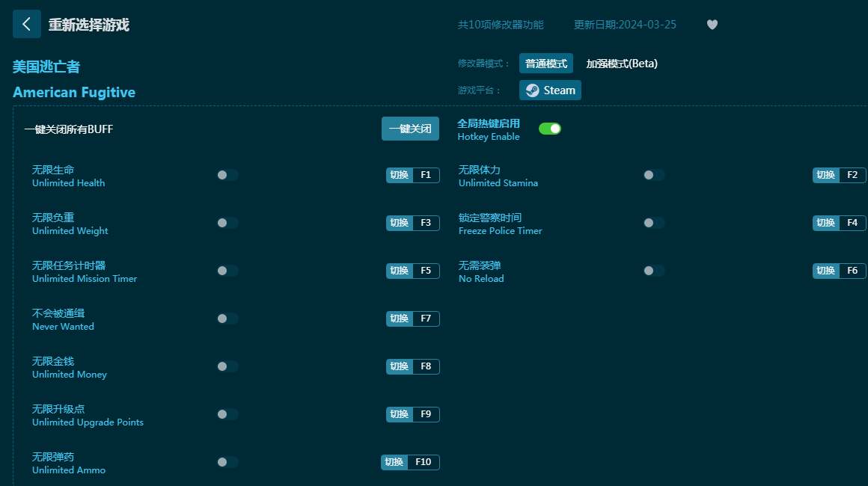Viewport: 868px width, 486px height.
Task: Switch to 加强模式(Beta) mode
Action: (622, 64)
